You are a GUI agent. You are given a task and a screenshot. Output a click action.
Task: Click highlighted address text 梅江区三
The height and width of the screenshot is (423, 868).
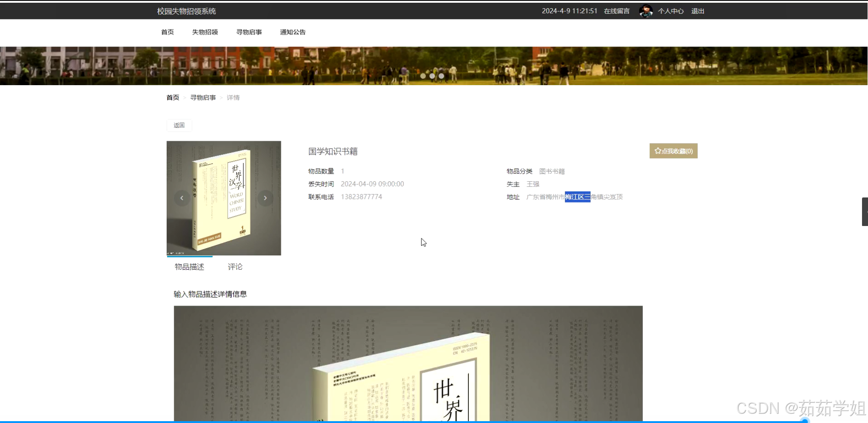click(x=577, y=197)
